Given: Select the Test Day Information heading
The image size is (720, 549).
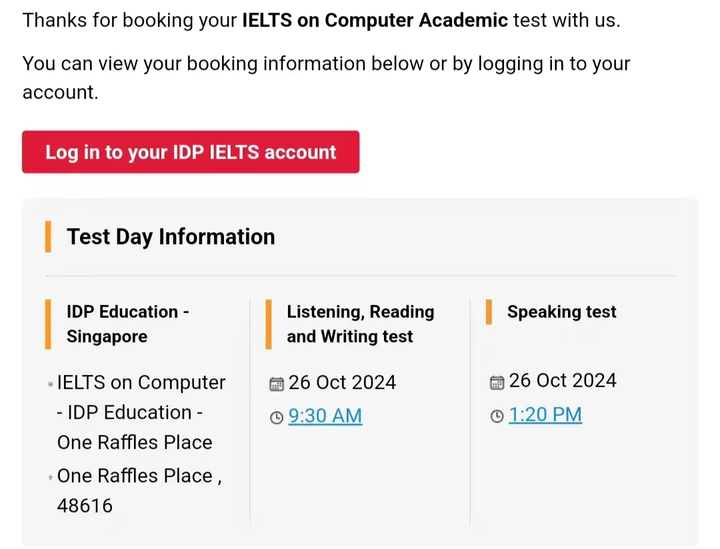Looking at the screenshot, I should 170,237.
